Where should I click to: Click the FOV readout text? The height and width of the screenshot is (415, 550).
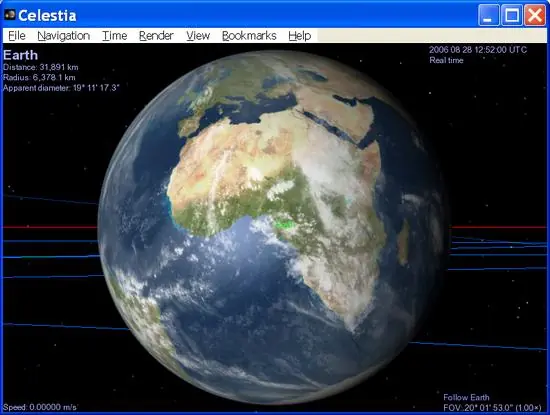(x=492, y=408)
